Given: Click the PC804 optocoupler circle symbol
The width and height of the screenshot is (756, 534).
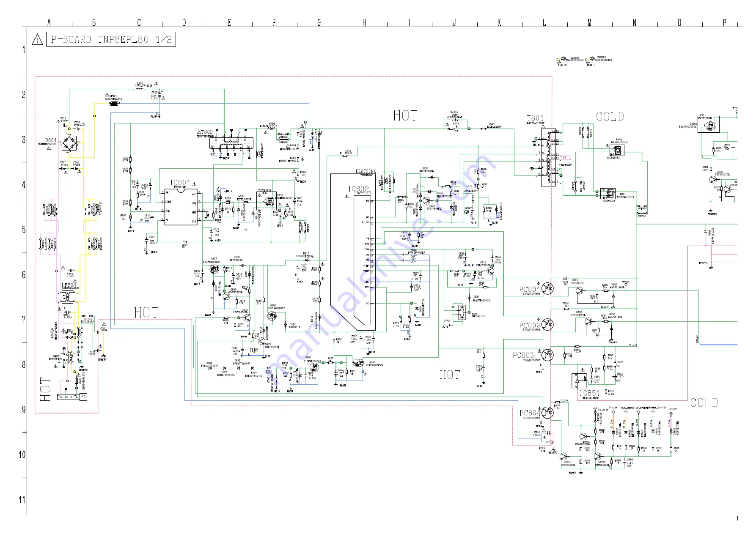Looking at the screenshot, I should 548,412.
